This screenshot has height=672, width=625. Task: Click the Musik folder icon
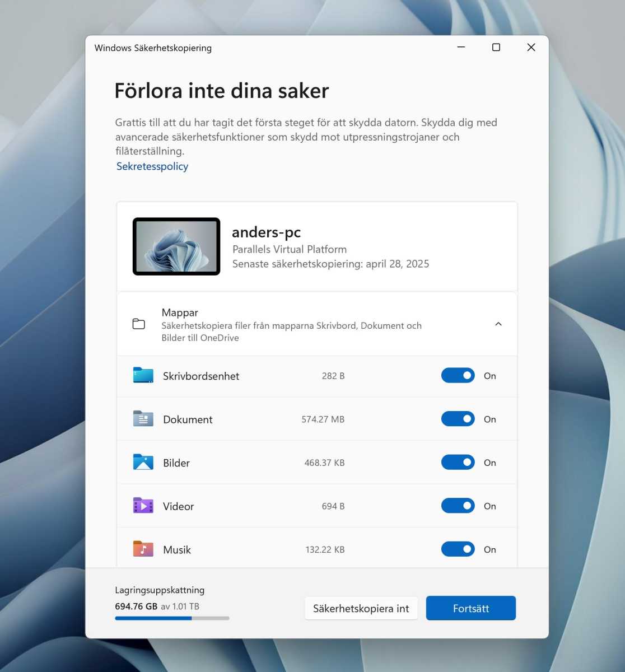coord(143,549)
